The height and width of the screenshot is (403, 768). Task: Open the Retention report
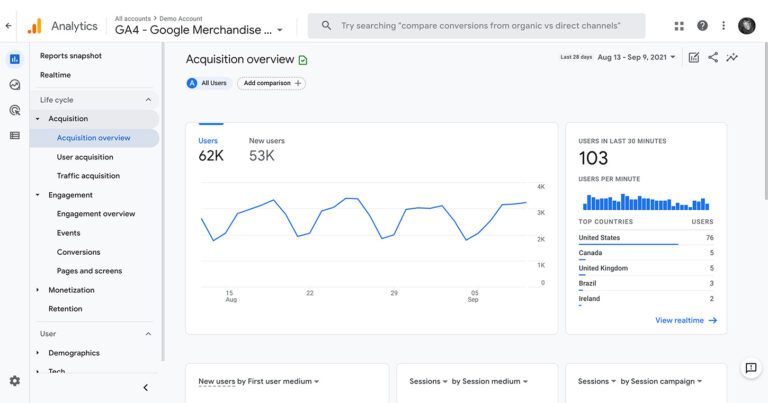pos(65,309)
